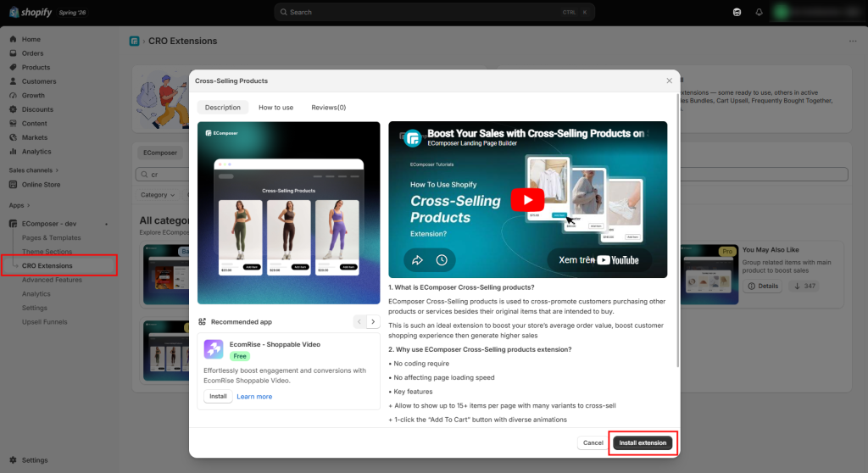Click the EcomRise app icon
Image resolution: width=868 pixels, height=473 pixels.
click(214, 349)
